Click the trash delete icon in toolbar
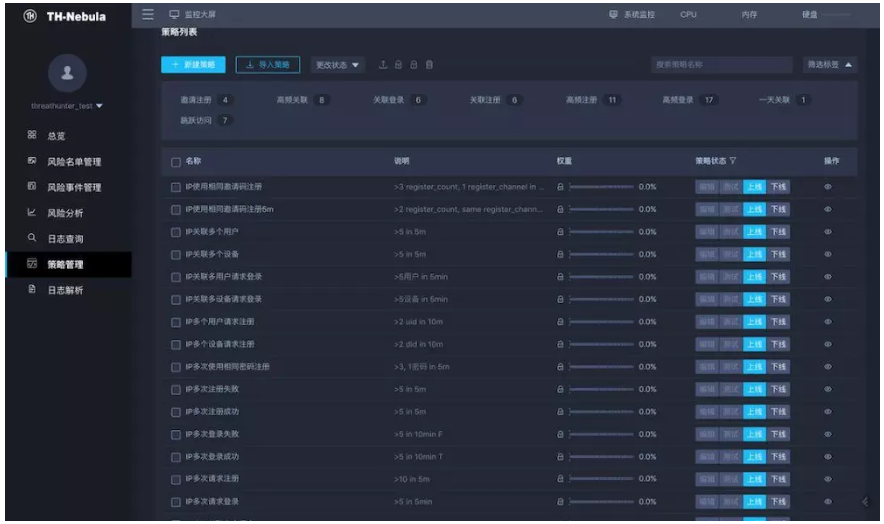The image size is (884, 524). tap(429, 65)
